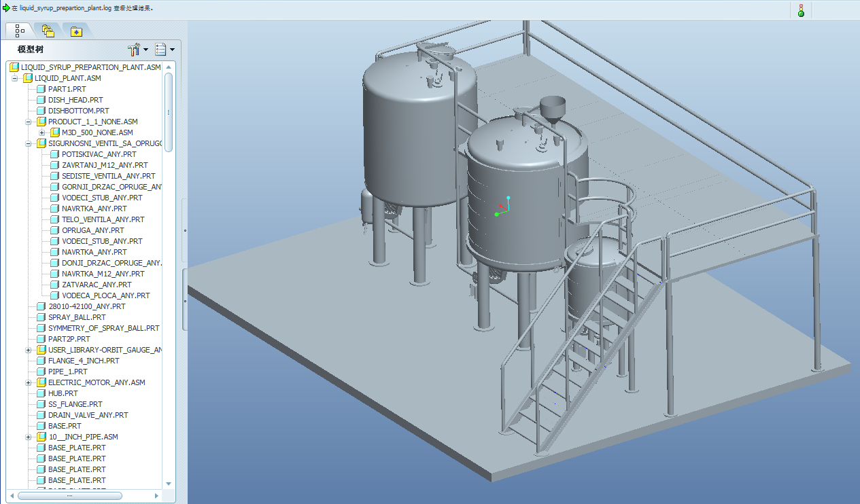Click the part icon of SEDISTE_VENTILA_ANY.PRT

(54, 176)
